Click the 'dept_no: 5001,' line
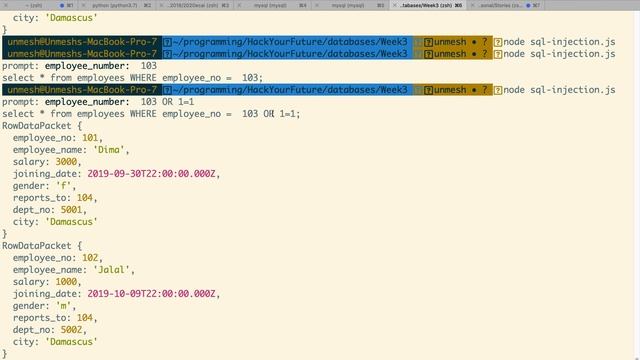The height and width of the screenshot is (360, 640). click(x=49, y=210)
